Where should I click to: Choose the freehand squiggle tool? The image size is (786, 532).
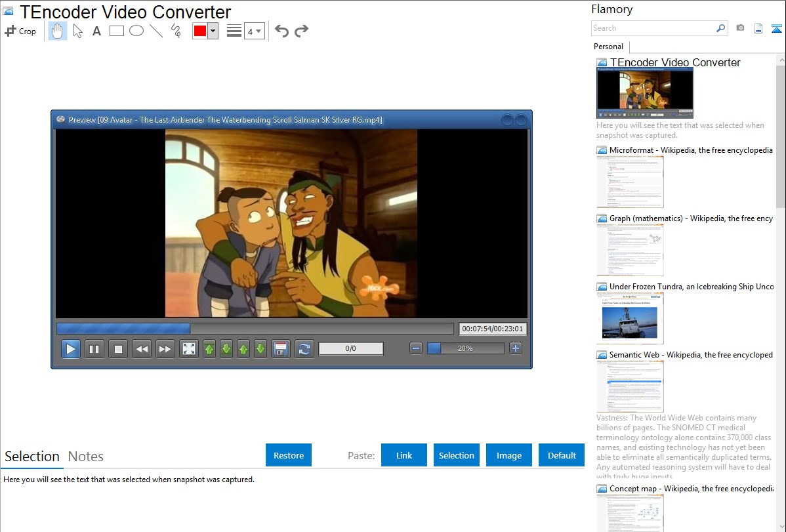[176, 31]
